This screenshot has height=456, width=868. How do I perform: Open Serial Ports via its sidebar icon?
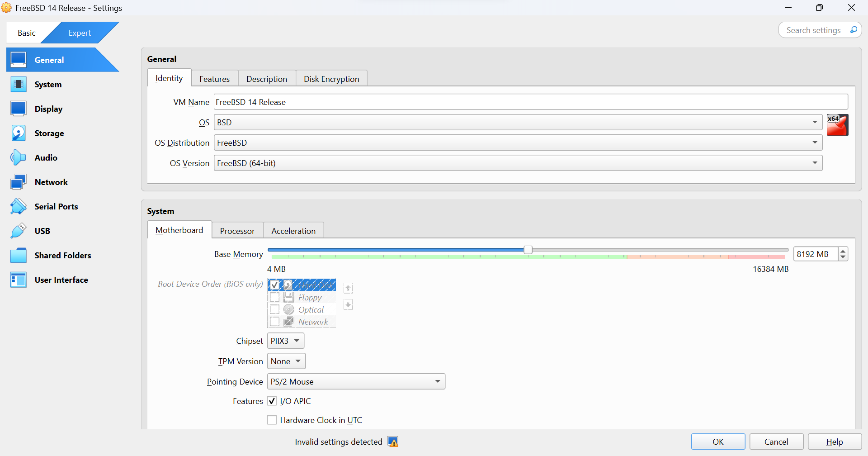(x=19, y=207)
